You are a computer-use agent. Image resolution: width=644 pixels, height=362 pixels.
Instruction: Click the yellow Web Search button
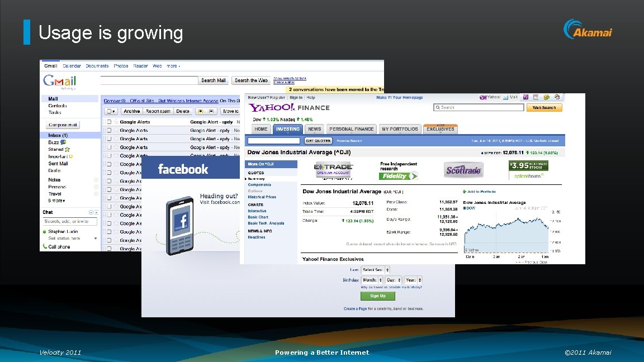tap(544, 107)
